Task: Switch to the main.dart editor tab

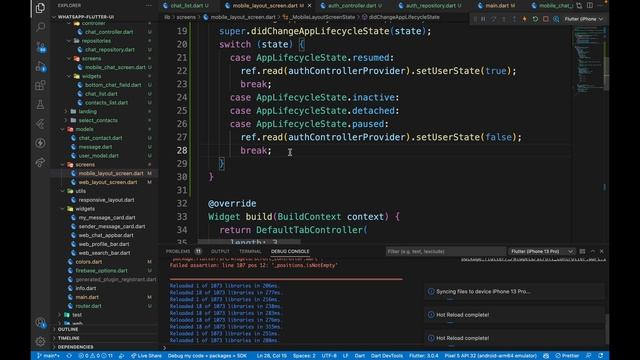Action: pos(497,6)
